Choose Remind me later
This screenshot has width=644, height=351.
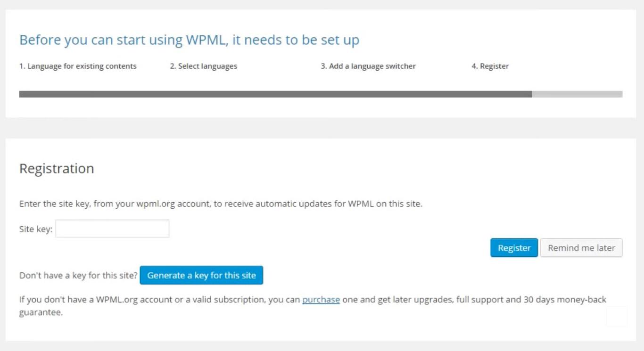(x=581, y=248)
